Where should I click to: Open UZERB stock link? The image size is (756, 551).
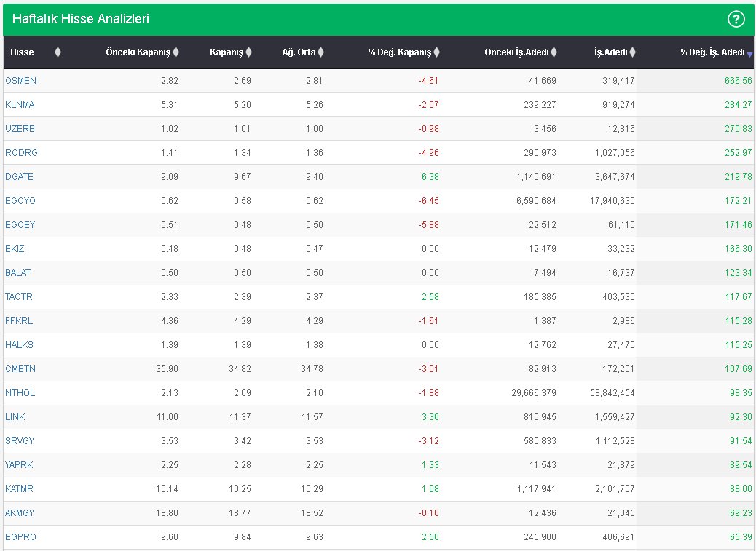[20, 129]
